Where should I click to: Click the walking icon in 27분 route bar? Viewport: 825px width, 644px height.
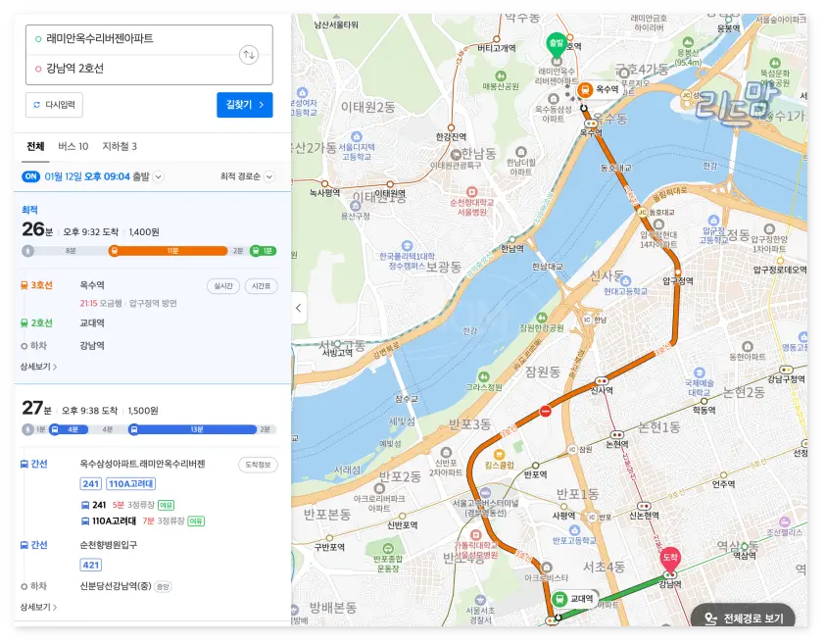coord(27,429)
